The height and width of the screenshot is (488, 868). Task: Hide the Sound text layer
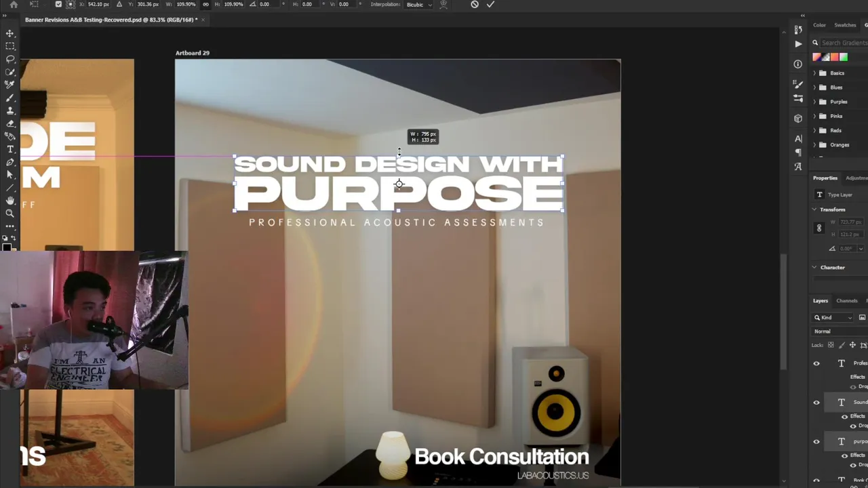tap(816, 403)
